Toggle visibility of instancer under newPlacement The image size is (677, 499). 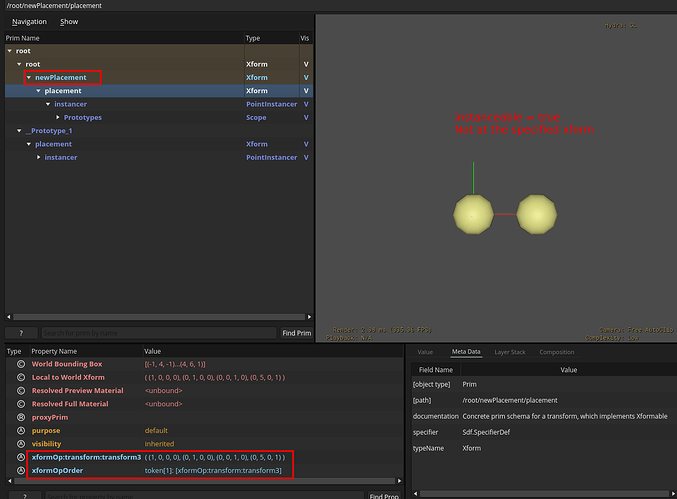coord(306,104)
